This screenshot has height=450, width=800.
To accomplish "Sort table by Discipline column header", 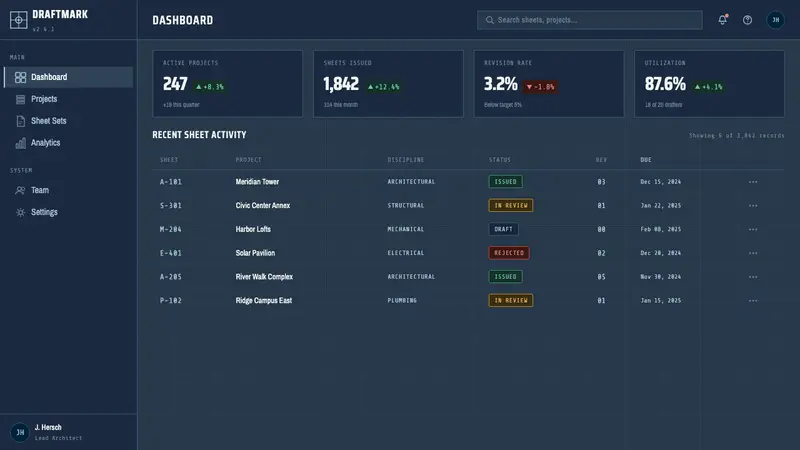I will [406, 160].
